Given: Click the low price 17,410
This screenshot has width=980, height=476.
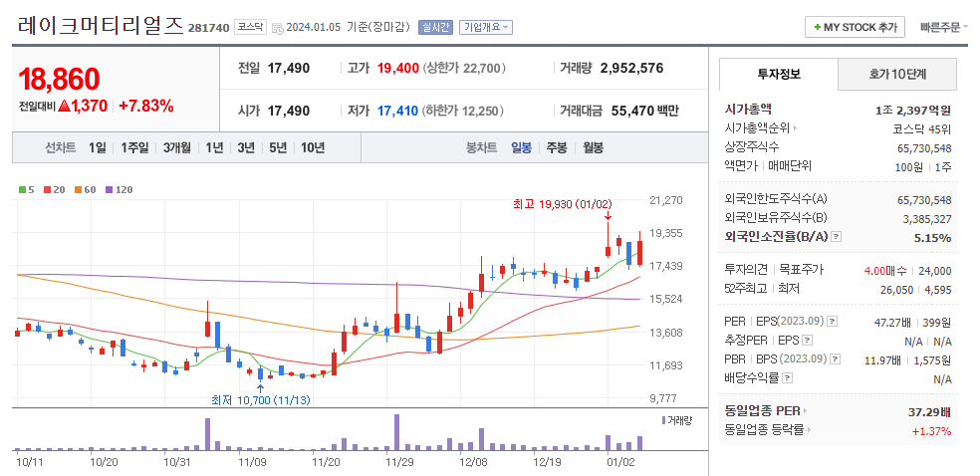Looking at the screenshot, I should (398, 112).
